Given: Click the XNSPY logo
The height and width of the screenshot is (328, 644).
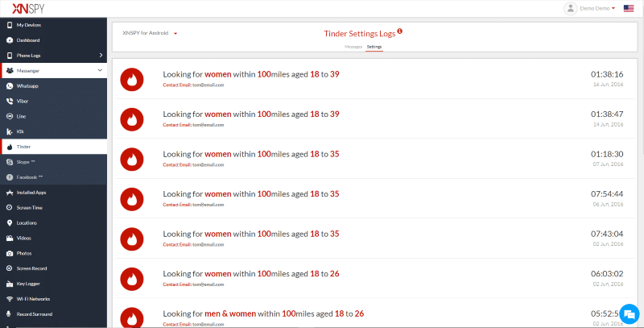Looking at the screenshot, I should (x=28, y=9).
